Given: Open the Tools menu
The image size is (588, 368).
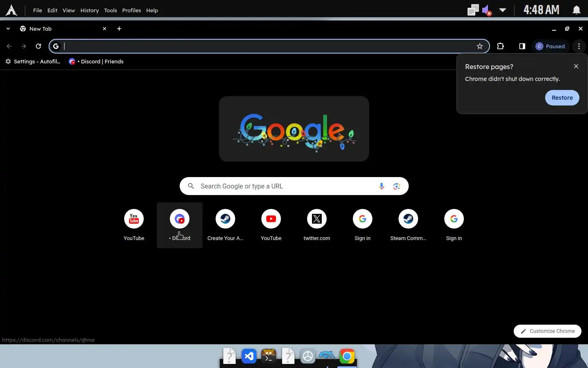Looking at the screenshot, I should [x=110, y=10].
